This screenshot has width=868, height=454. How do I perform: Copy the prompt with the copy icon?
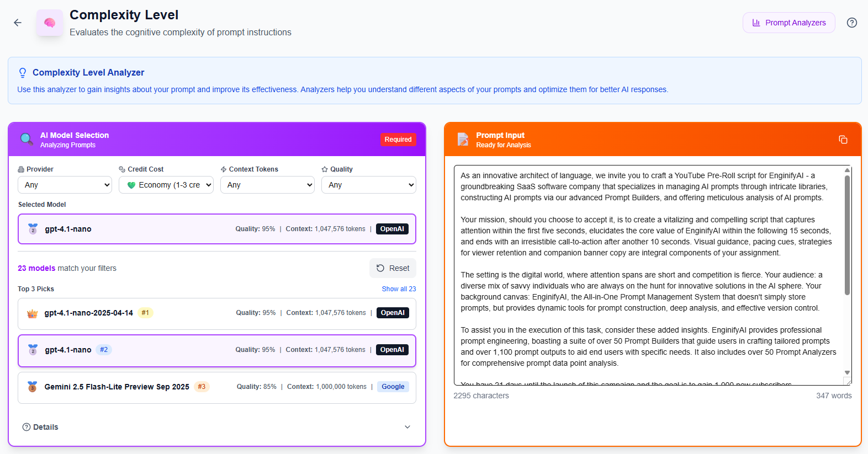tap(843, 140)
